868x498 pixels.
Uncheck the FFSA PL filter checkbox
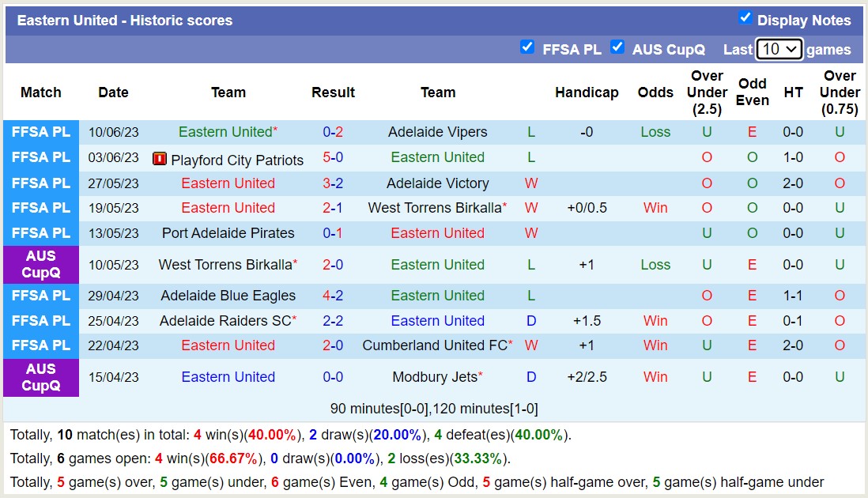(x=527, y=47)
